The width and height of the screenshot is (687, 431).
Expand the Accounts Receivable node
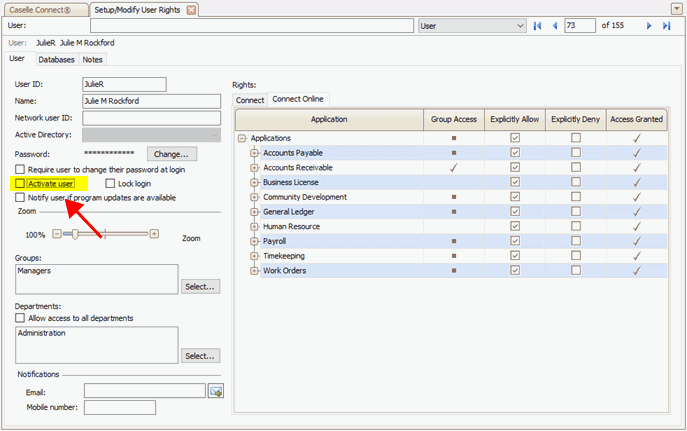254,168
